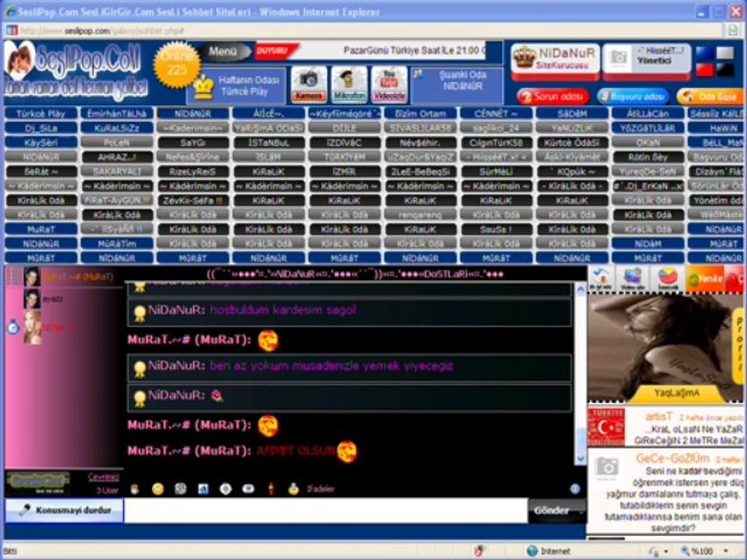Open the artisT post author link
747x560 pixels.
coord(659,416)
